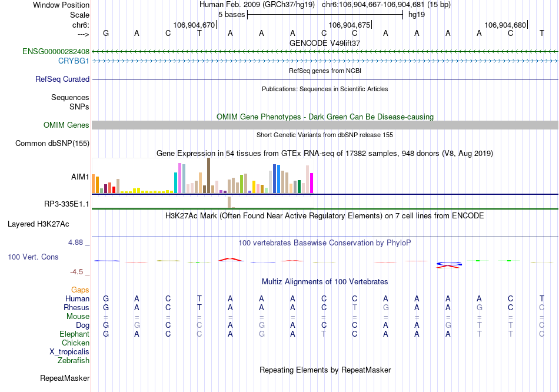Select the Elephant alignment row label

click(x=74, y=334)
